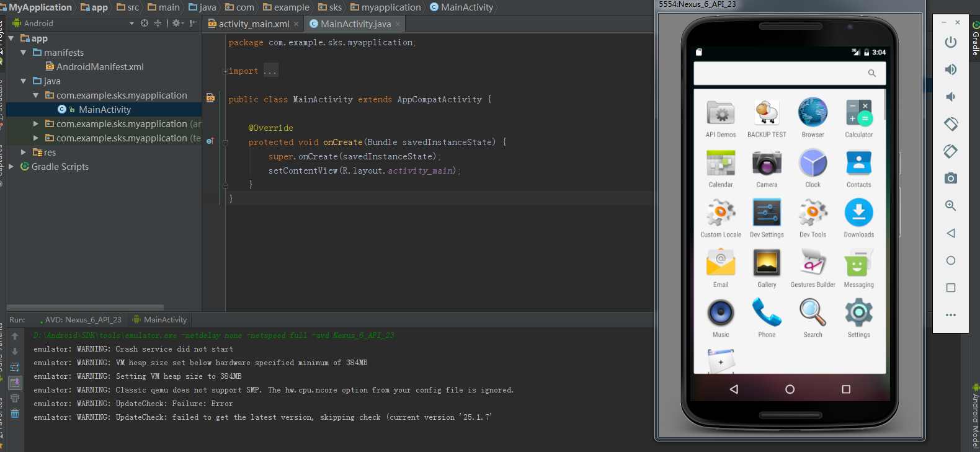Open Gradle side tool window

pos(975,38)
